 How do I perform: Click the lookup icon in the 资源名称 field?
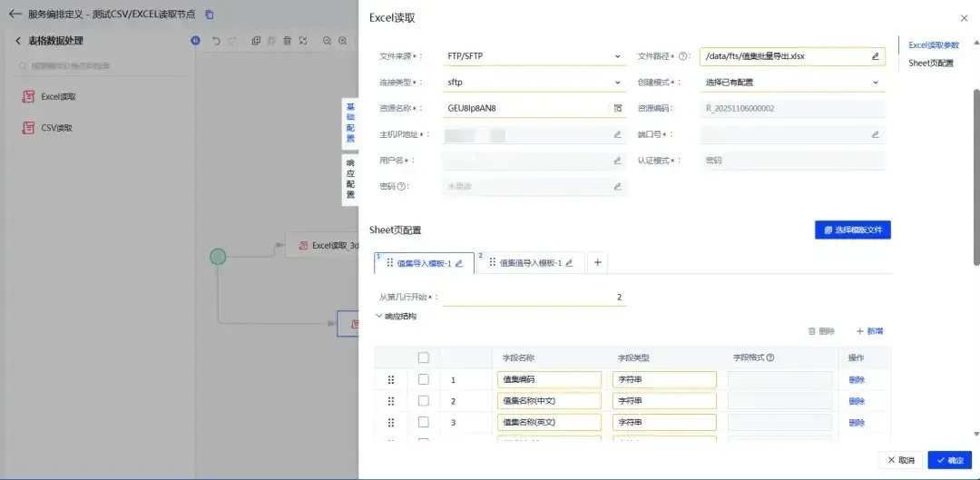tap(618, 108)
